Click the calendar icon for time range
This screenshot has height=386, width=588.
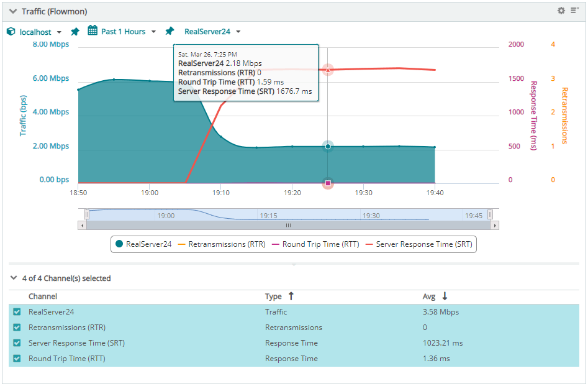click(93, 31)
